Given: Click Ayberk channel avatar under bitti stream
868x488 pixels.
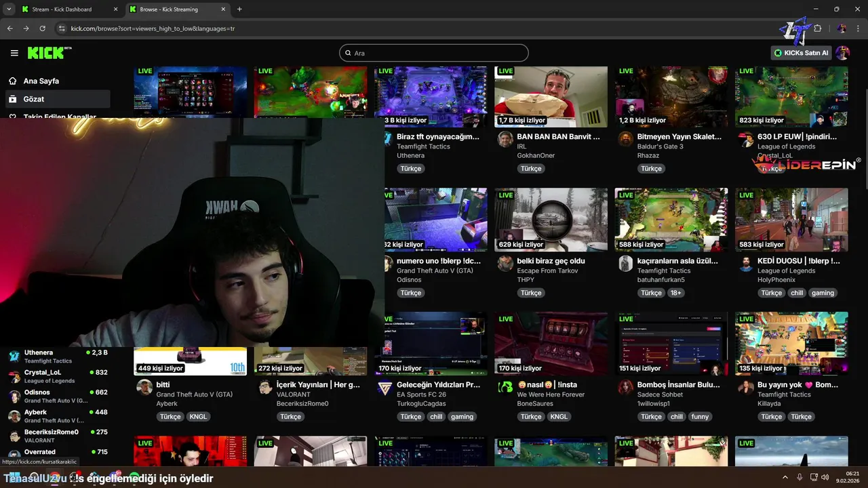Looking at the screenshot, I should click(x=144, y=387).
